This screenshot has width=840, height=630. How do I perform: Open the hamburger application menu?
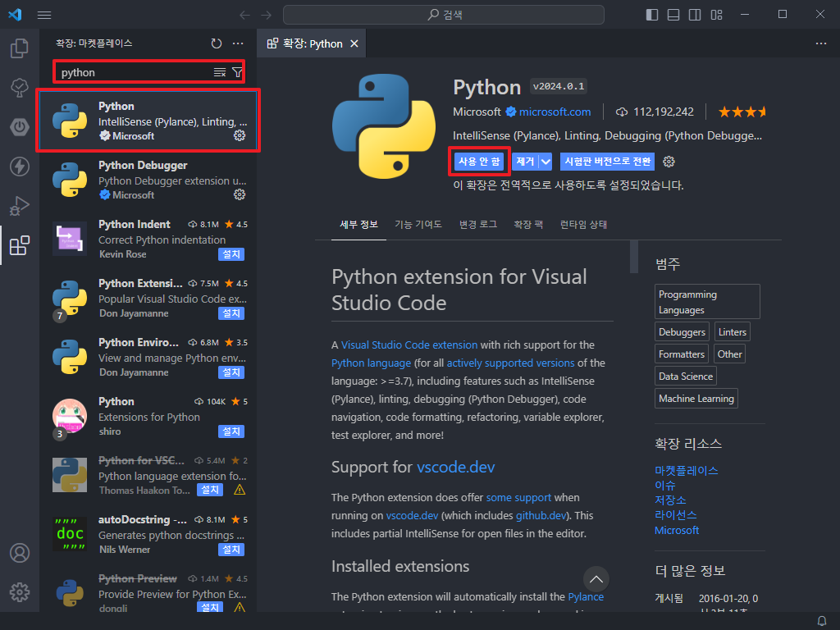coord(44,15)
